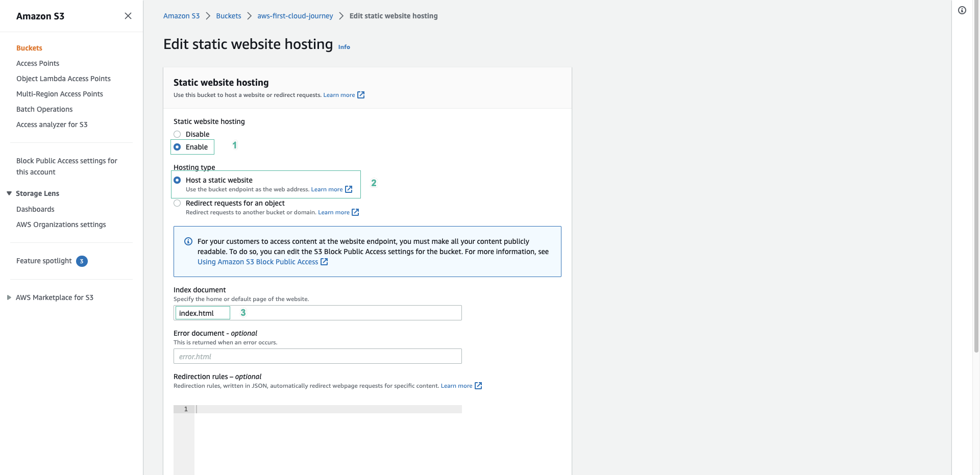Image resolution: width=980 pixels, height=475 pixels.
Task: Open Access Points in the sidebar
Action: coord(38,63)
